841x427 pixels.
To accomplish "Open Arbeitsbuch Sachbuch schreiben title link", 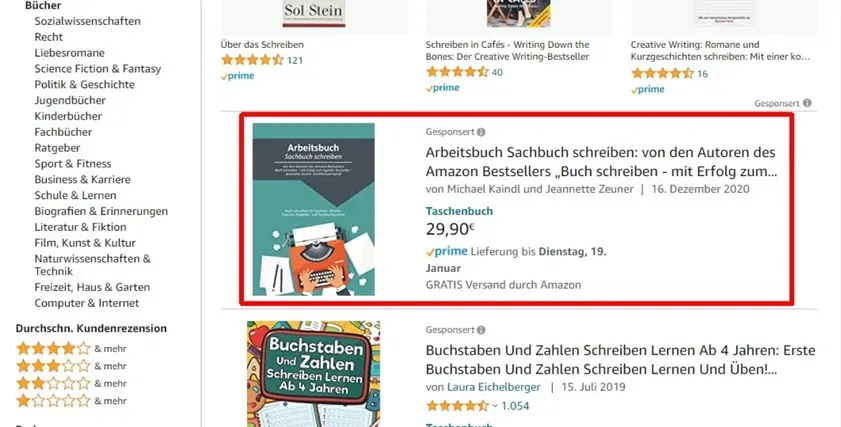I will click(601, 162).
